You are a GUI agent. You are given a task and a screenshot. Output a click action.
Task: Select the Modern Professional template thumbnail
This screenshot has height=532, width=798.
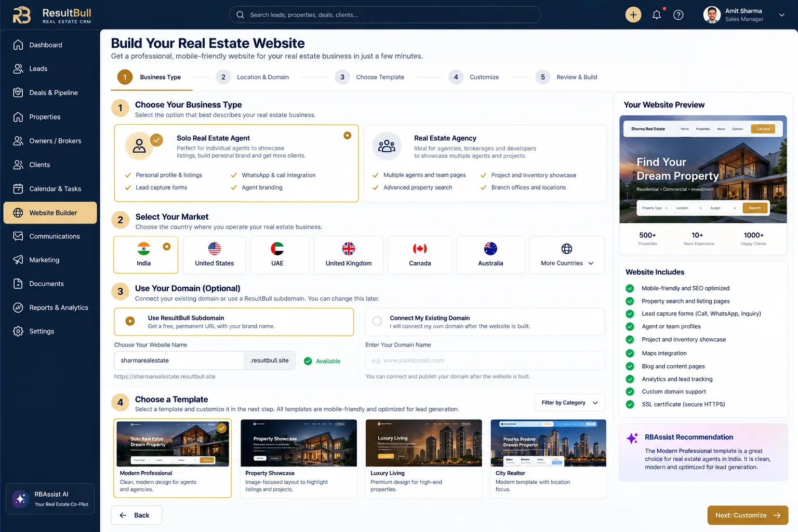click(173, 443)
